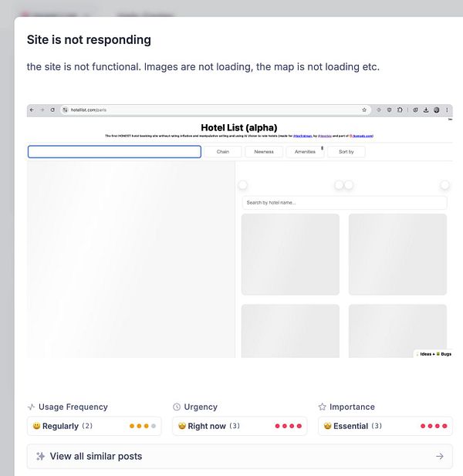
Task: Click the shield extension icon in browser toolbar
Action: click(389, 110)
